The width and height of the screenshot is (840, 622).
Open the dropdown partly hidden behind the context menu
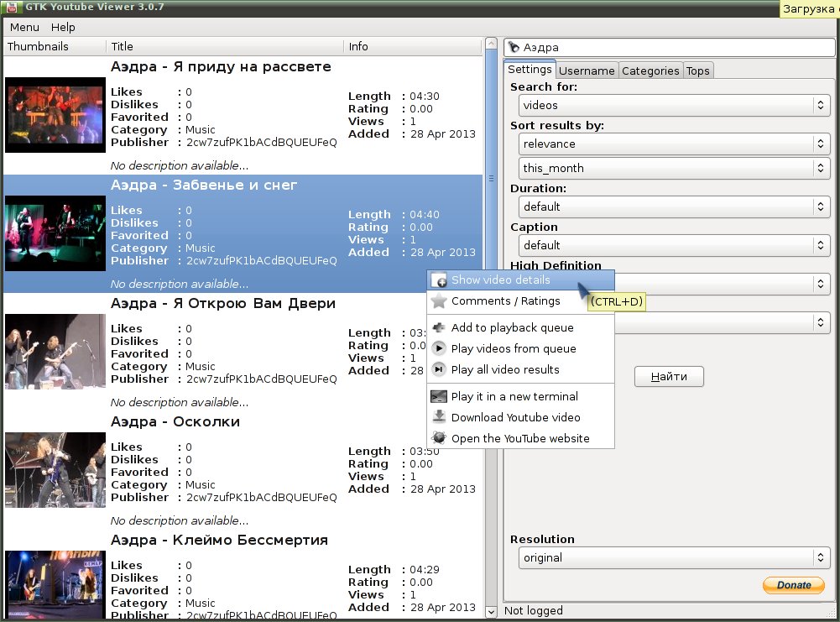(722, 322)
